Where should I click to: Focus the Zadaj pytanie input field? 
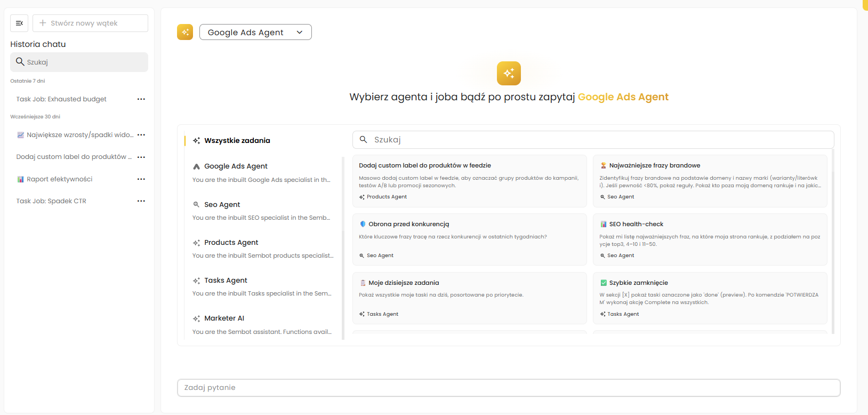[508, 388]
